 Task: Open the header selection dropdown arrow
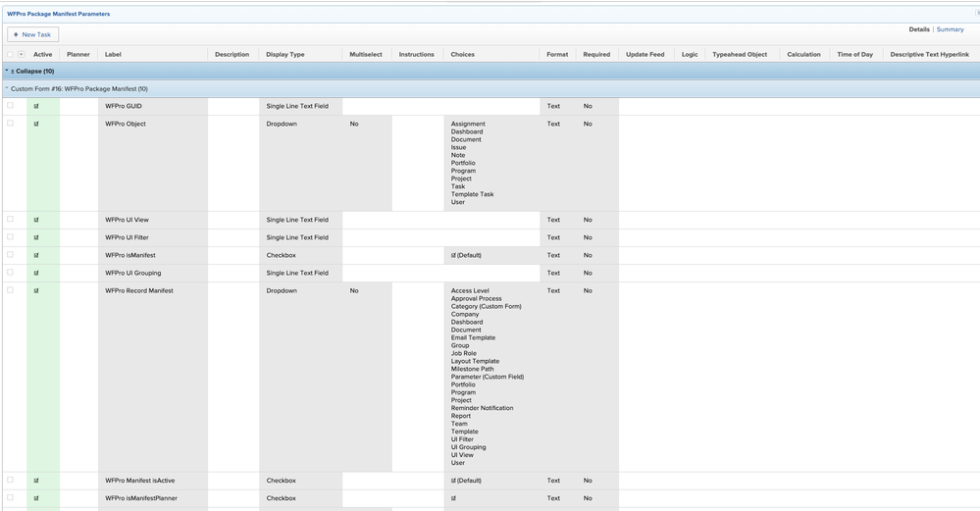(x=22, y=54)
